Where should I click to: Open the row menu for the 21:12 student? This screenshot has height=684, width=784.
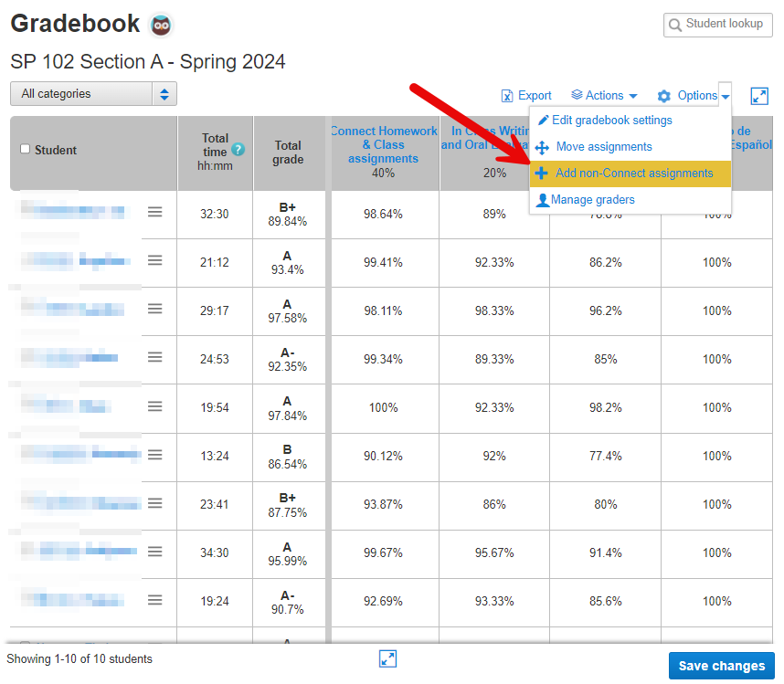click(x=155, y=260)
